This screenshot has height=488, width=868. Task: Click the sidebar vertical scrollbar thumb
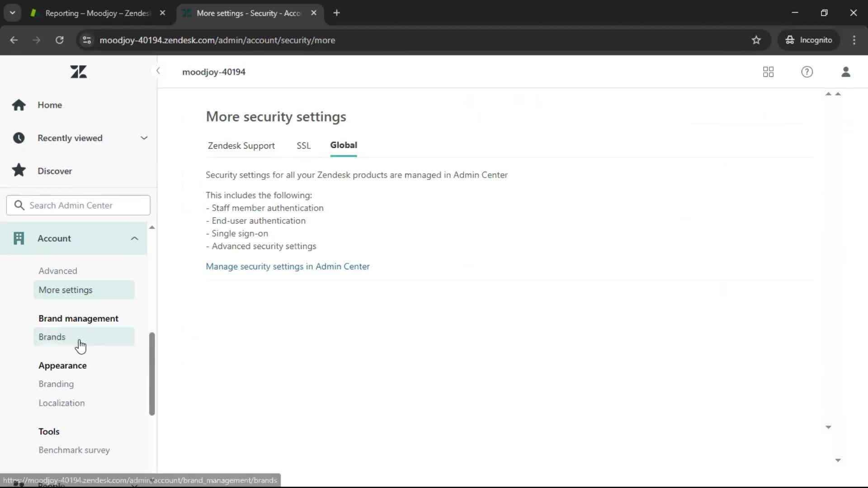[152, 374]
